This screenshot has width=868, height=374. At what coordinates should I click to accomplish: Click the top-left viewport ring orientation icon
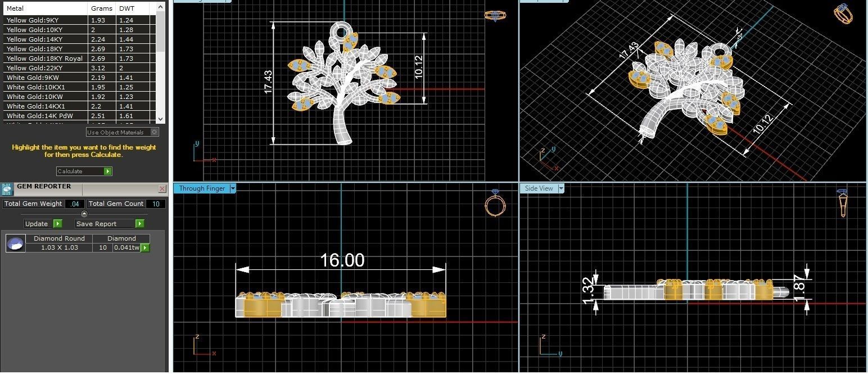[495, 16]
